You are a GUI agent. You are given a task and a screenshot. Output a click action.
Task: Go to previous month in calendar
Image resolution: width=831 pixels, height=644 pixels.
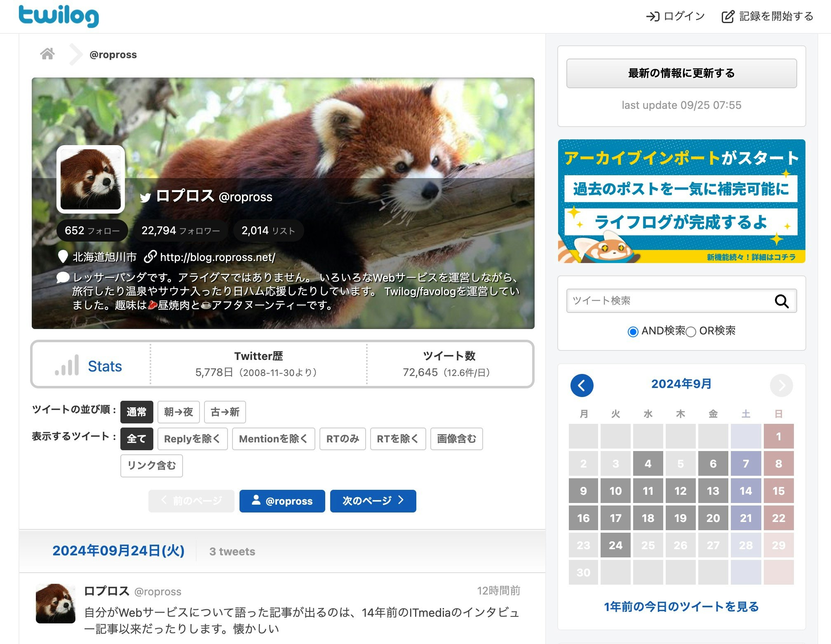(x=582, y=385)
